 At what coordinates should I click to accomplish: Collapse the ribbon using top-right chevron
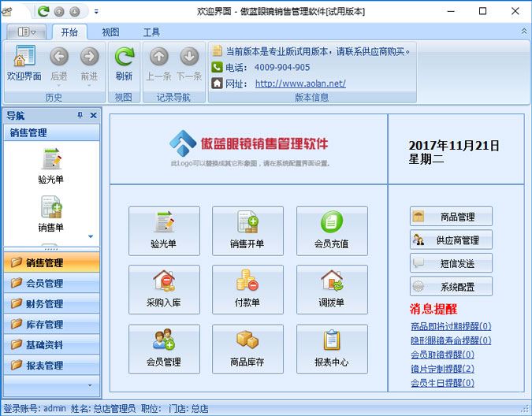(x=524, y=31)
